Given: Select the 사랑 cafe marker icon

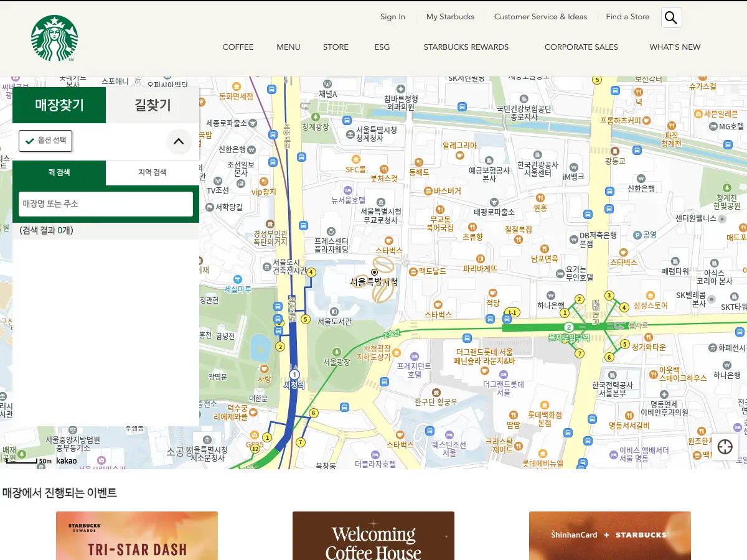Looking at the screenshot, I should point(265,368).
